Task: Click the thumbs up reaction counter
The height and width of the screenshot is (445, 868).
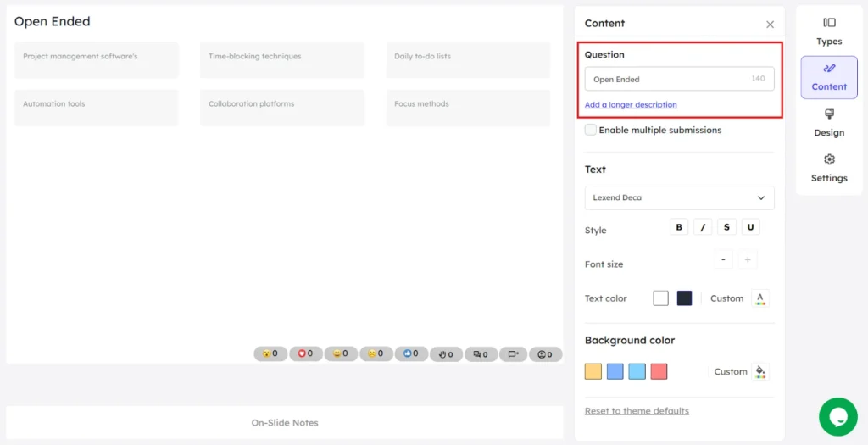Action: [x=411, y=353]
